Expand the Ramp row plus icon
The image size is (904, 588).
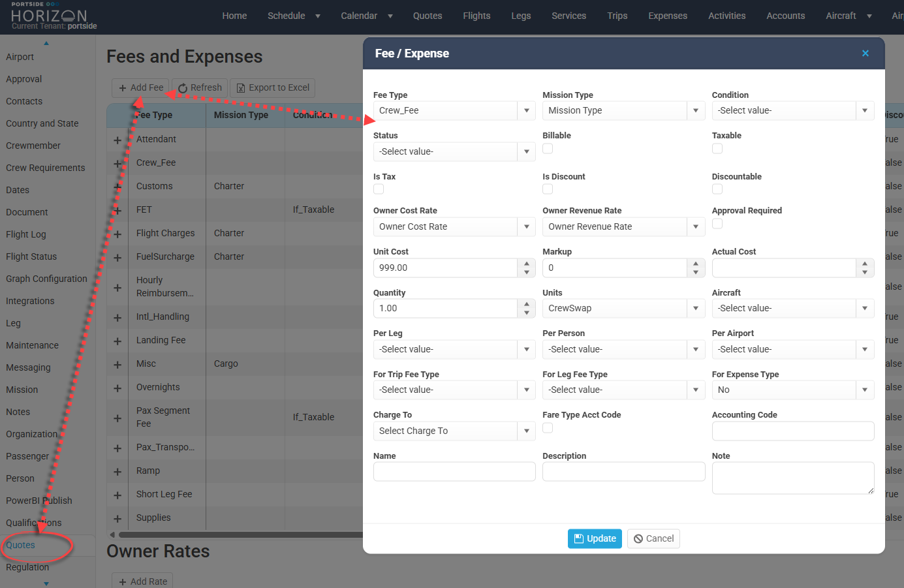click(x=117, y=471)
